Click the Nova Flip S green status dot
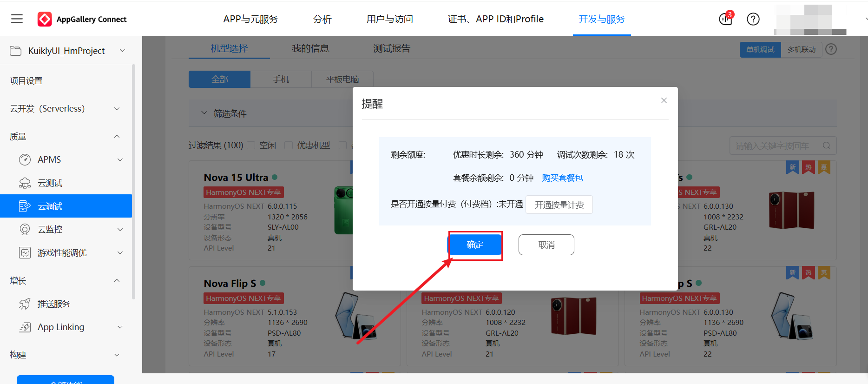Screen dimensions: 868x384 click(x=263, y=283)
